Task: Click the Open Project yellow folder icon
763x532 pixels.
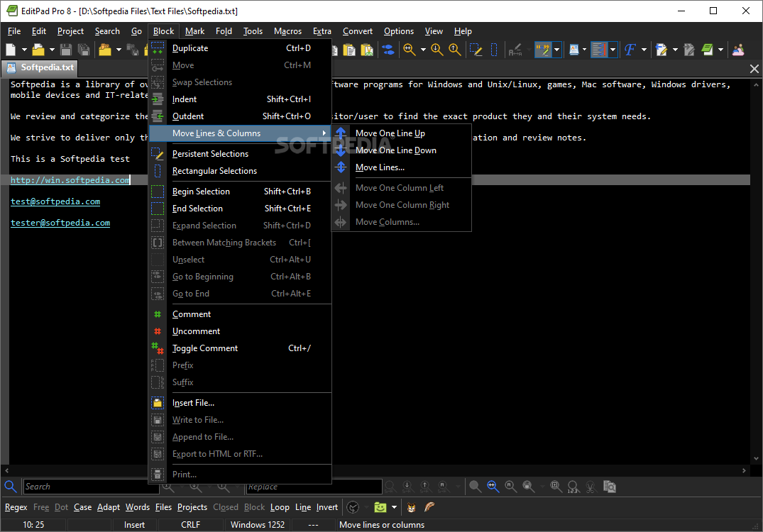Action: coord(104,50)
